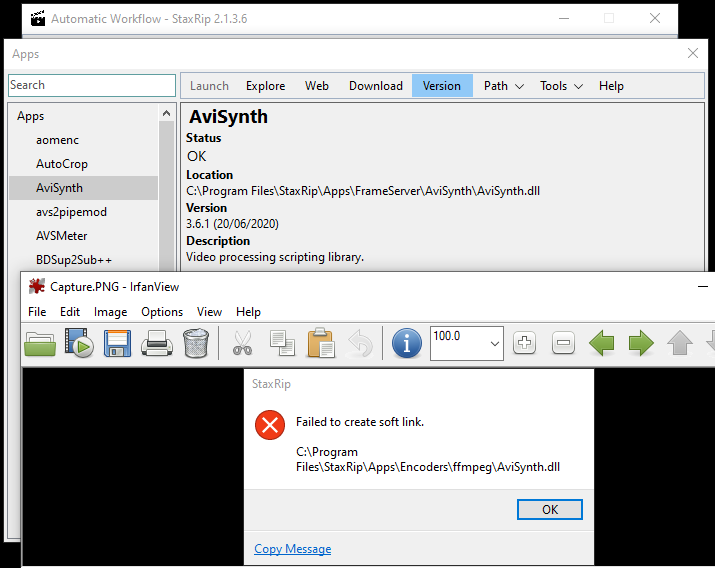Copy image with the IrfanView copy icon

[x=282, y=343]
